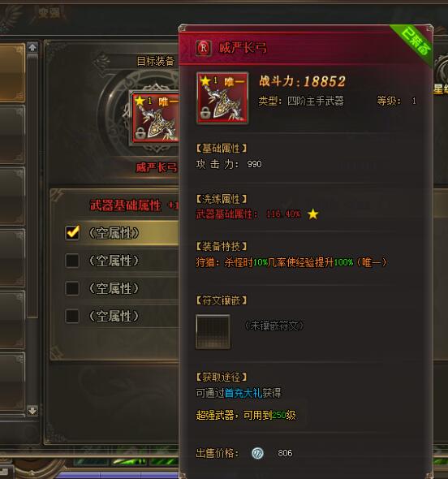This screenshot has width=448, height=479.
Task: Click the 变强 header label
Action: [x=50, y=13]
